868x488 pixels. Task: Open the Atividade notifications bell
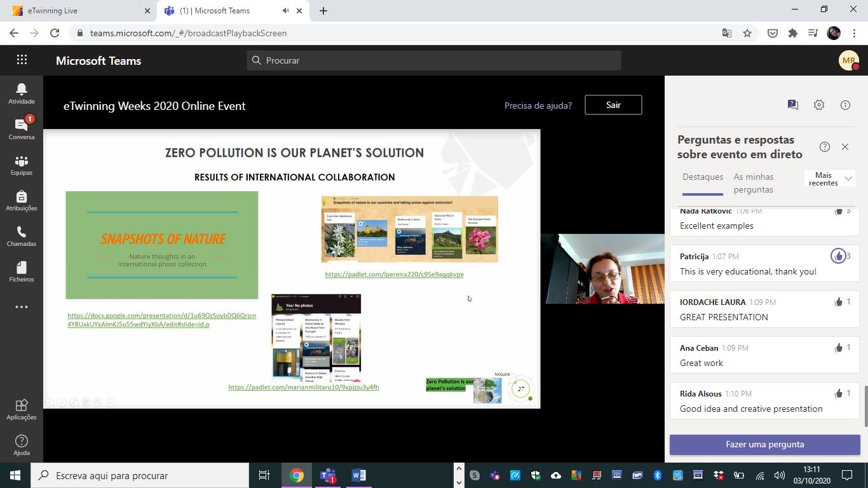coord(22,93)
